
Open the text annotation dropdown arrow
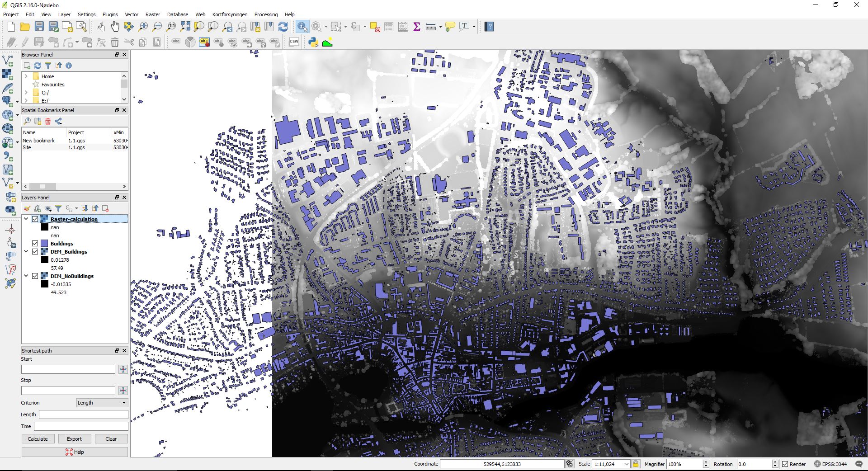[474, 27]
